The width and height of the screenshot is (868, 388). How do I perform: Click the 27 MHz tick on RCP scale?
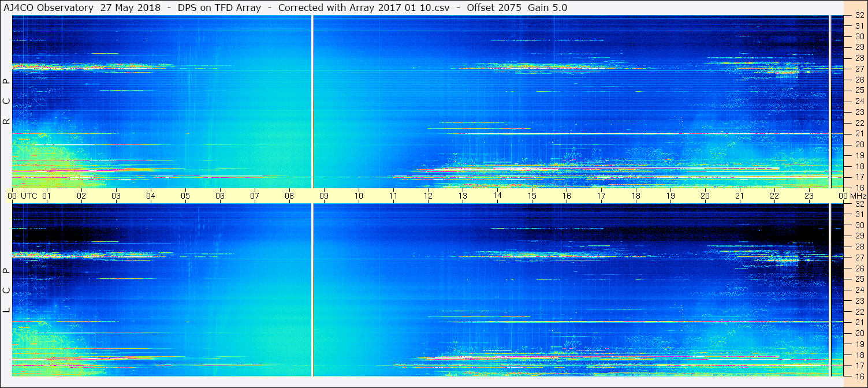(x=859, y=69)
